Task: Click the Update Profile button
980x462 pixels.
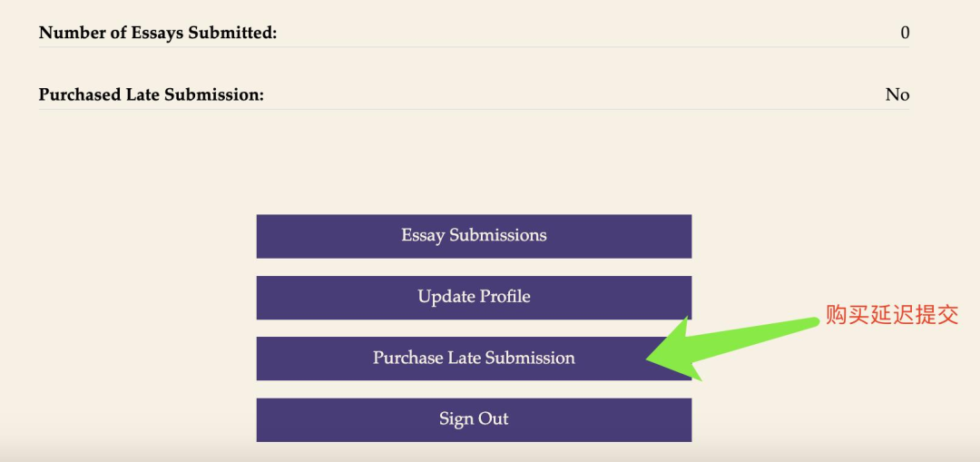Action: [474, 298]
